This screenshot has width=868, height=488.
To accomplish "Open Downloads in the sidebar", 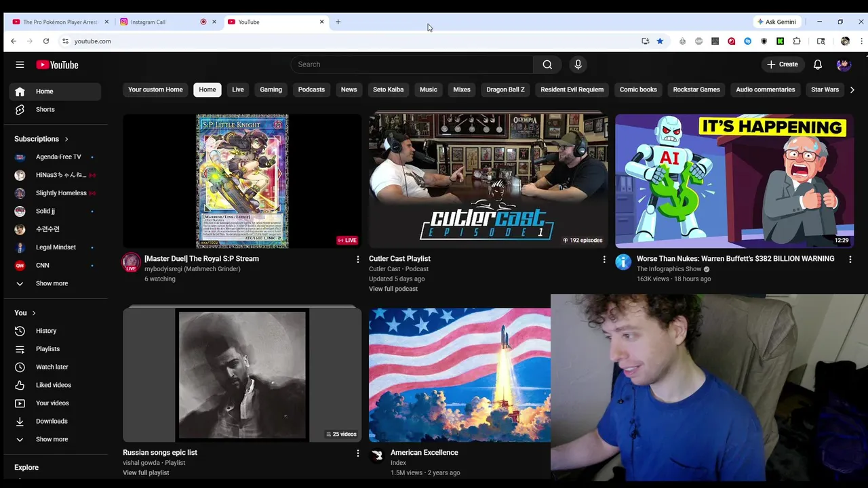I will pyautogui.click(x=55, y=421).
